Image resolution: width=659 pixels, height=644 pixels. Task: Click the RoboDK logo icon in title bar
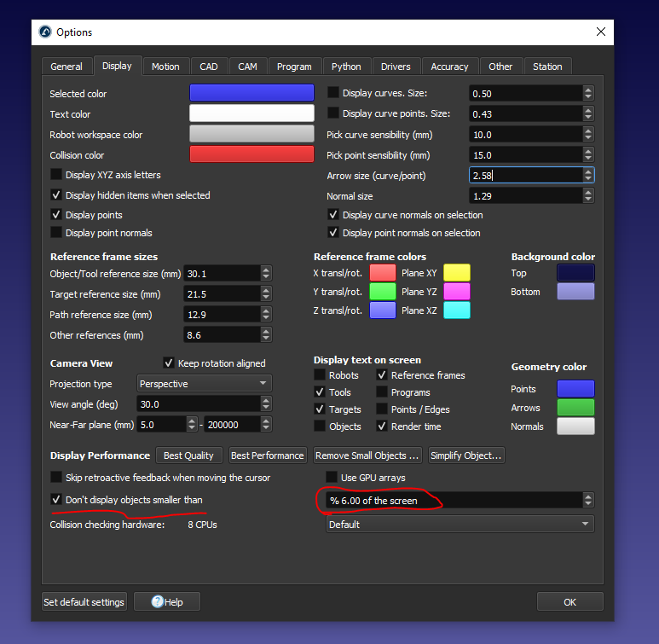45,32
